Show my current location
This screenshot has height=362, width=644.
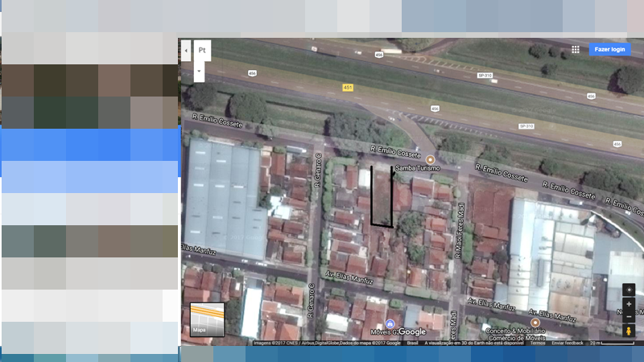(629, 290)
